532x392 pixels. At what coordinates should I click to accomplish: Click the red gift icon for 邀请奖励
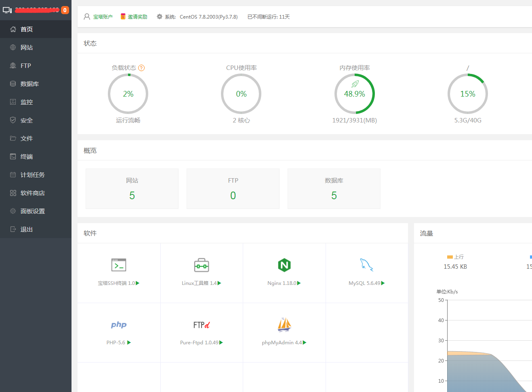pos(123,17)
